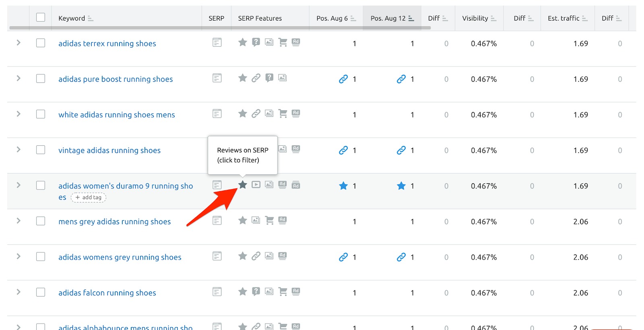The height and width of the screenshot is (330, 644).
Task: Sort by Visibility column header
Action: 479,18
